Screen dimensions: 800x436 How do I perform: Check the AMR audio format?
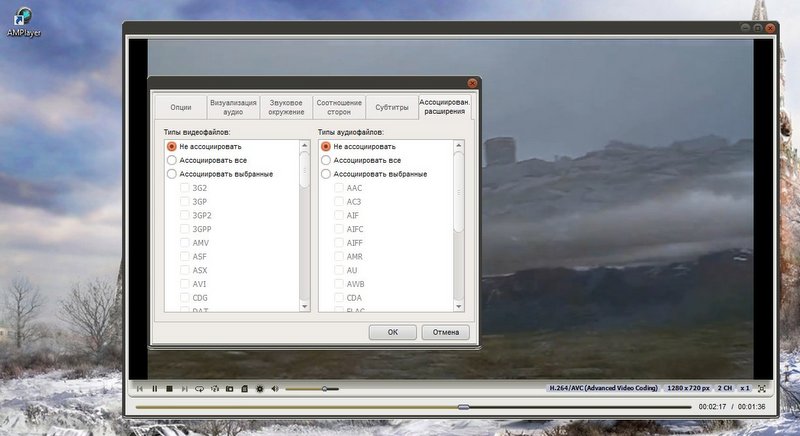tap(339, 257)
